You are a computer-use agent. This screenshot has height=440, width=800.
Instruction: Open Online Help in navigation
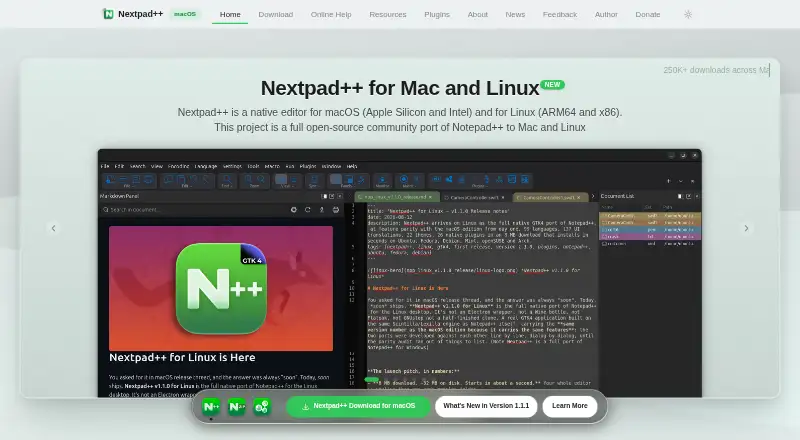(x=331, y=14)
